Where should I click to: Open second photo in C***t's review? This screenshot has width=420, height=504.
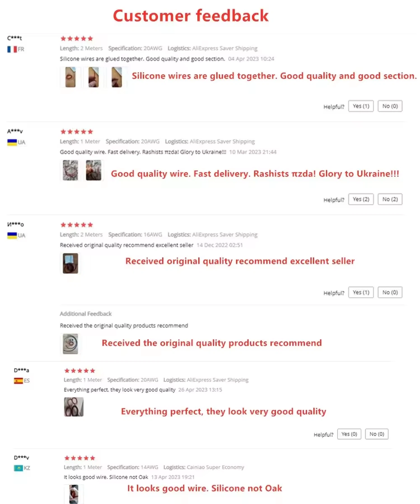click(94, 77)
